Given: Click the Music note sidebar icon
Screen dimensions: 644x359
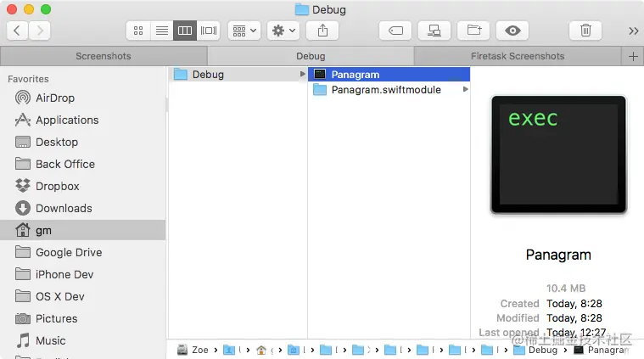Looking at the screenshot, I should (x=23, y=340).
